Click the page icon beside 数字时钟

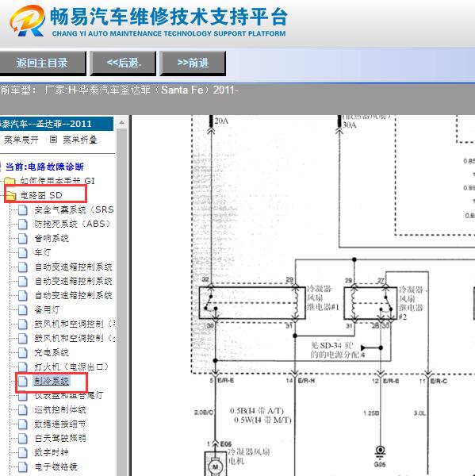23,453
